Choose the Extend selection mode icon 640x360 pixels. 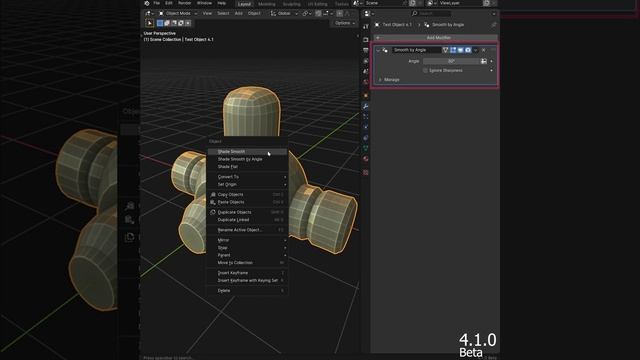point(167,23)
